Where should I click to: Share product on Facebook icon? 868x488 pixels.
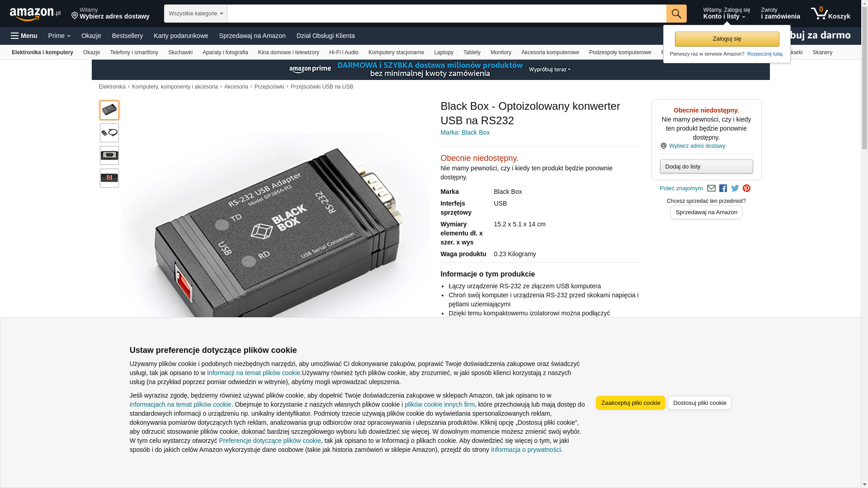pyautogui.click(x=723, y=188)
